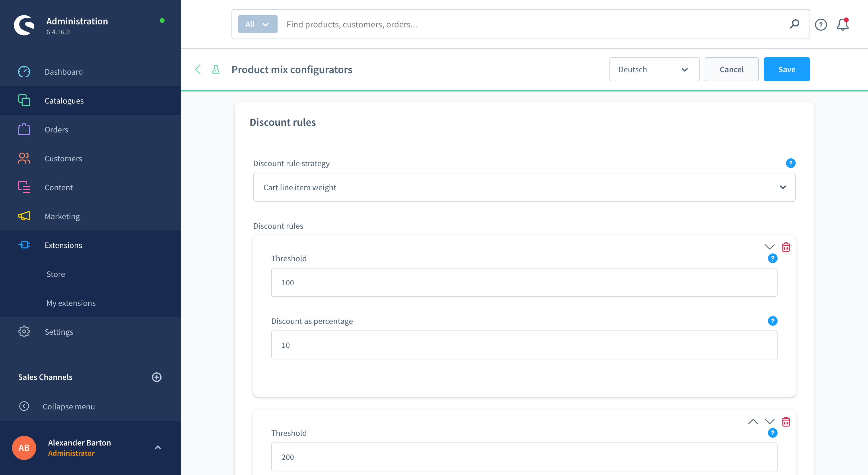Click the Customers navigation icon
868x475 pixels.
click(24, 158)
